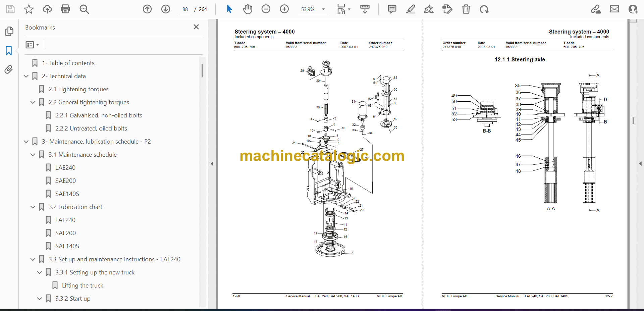This screenshot has height=311, width=644.
Task: Toggle the Page Thumbnails panel
Action: 9,31
